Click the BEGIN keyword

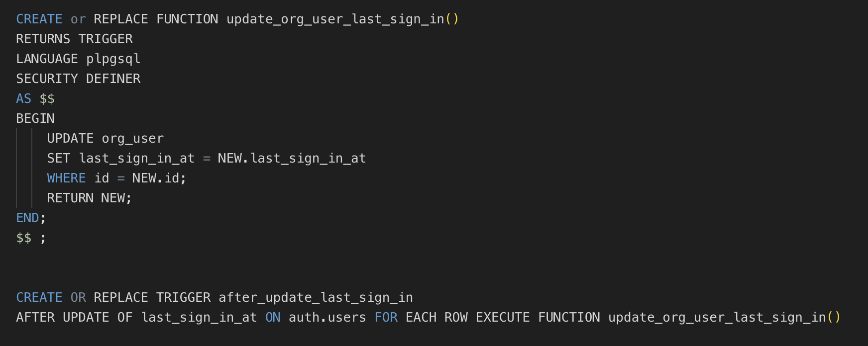[35, 119]
